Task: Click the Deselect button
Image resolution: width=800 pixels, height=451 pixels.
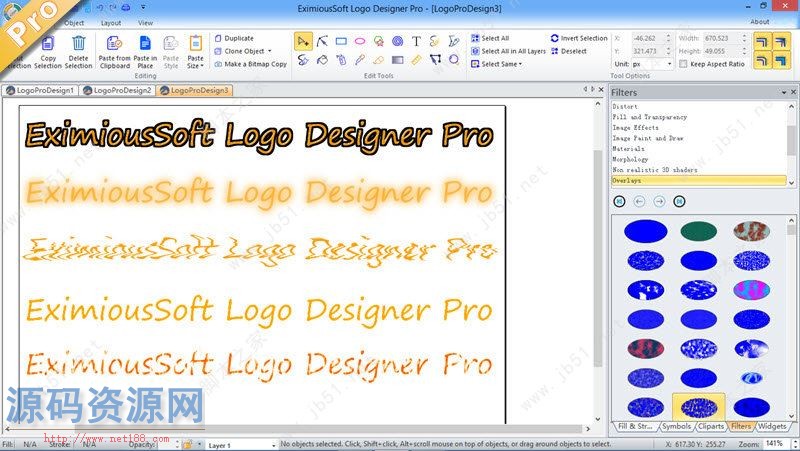Action: [569, 51]
